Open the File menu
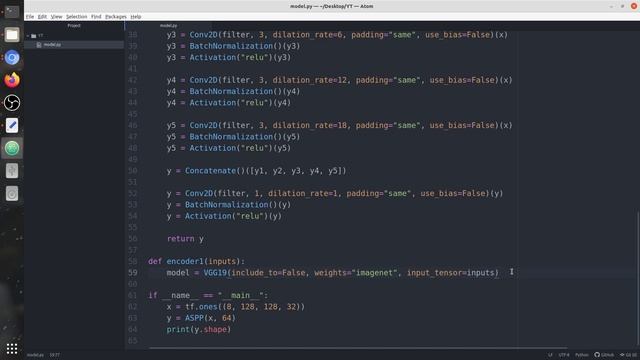640x360 pixels. [x=30, y=17]
